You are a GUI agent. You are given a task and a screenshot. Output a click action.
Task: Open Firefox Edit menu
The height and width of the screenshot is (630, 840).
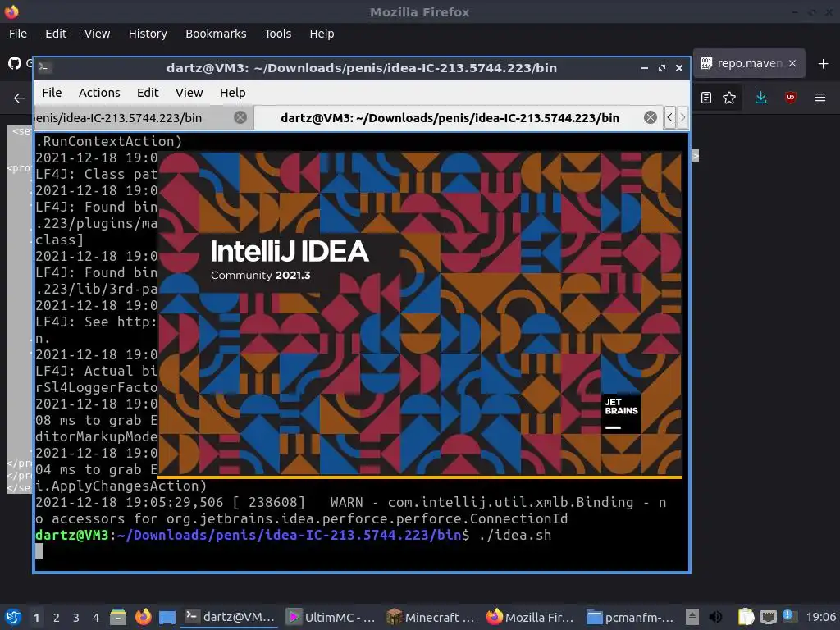tap(56, 34)
